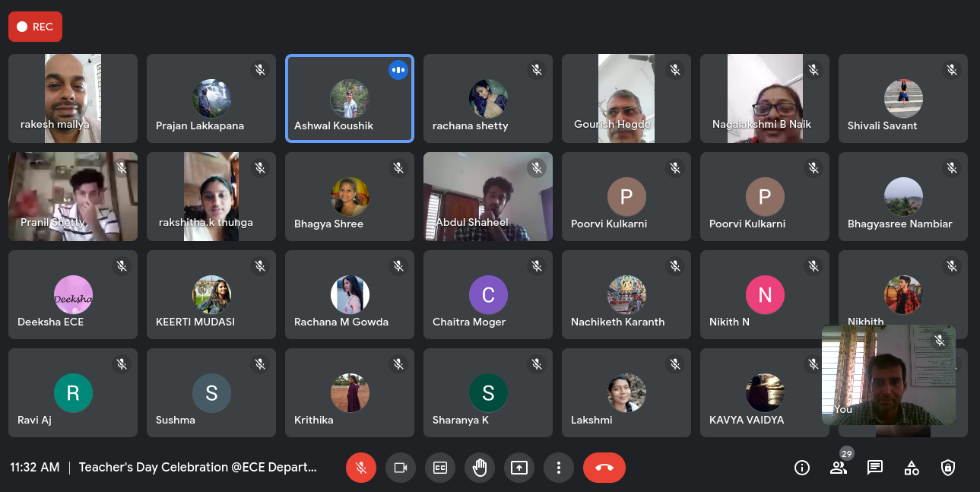Image resolution: width=980 pixels, height=492 pixels.
Task: Open the meeting details info icon
Action: pyautogui.click(x=802, y=468)
